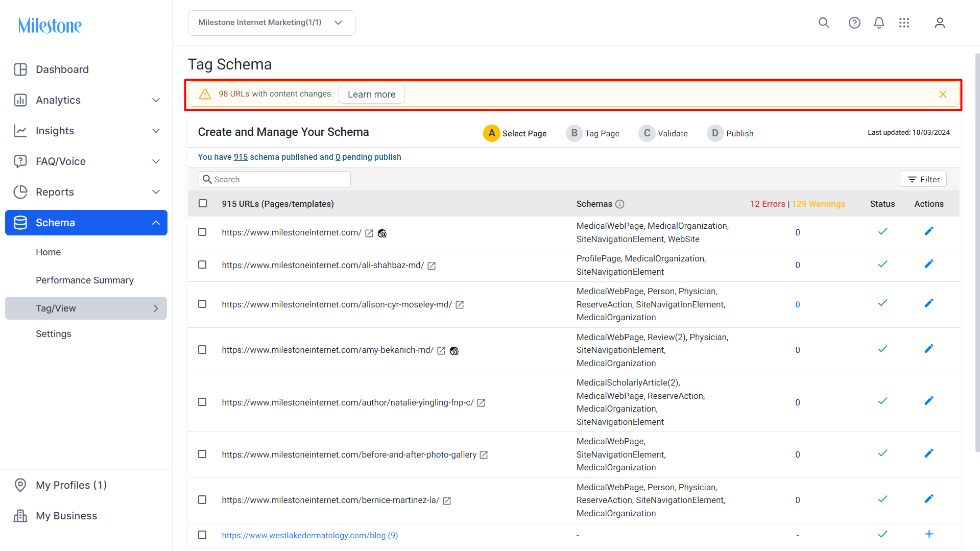This screenshot has width=980, height=551.
Task: Open Milestone Internet Marketing account dropdown
Action: (x=271, y=23)
